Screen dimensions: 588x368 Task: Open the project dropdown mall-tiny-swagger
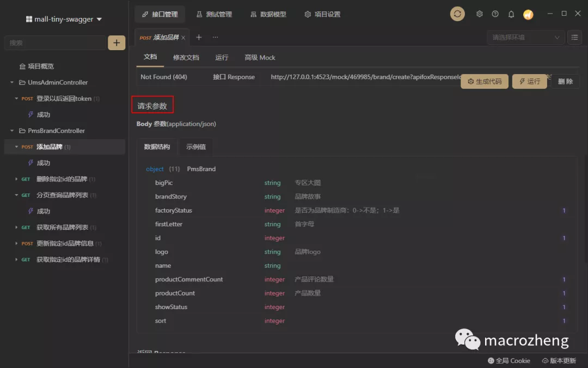point(64,19)
